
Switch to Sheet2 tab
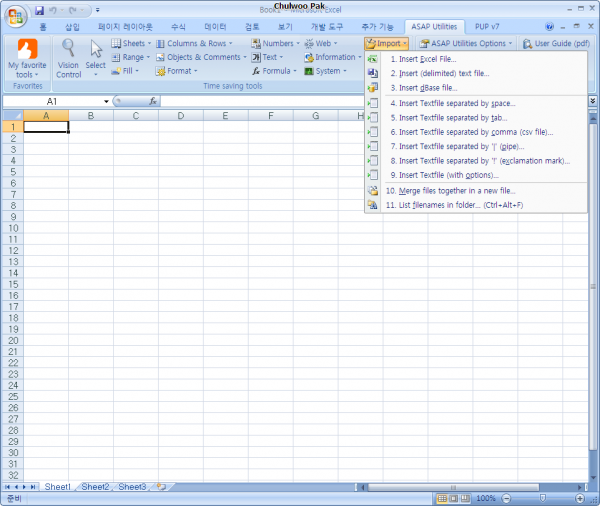95,487
